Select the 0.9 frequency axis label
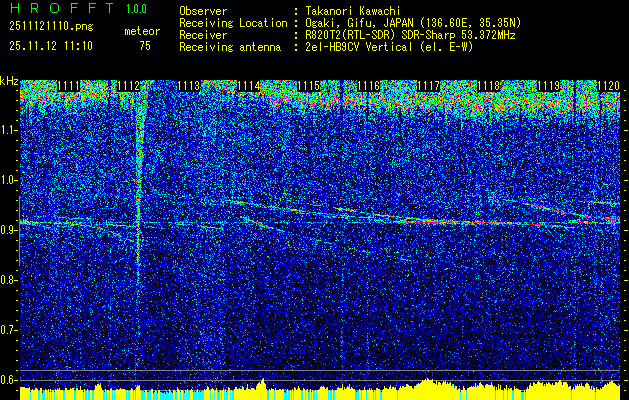 point(9,230)
